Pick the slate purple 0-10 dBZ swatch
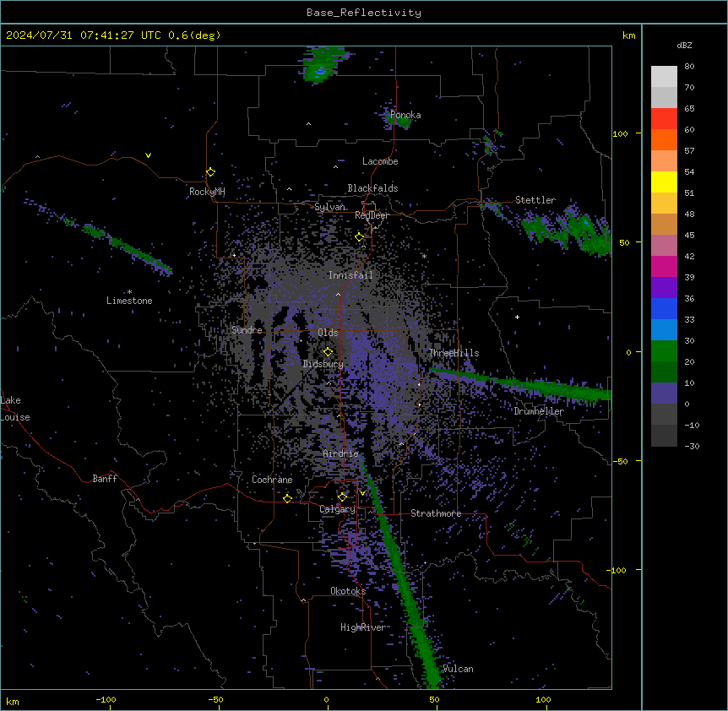The image size is (728, 711). 664,393
